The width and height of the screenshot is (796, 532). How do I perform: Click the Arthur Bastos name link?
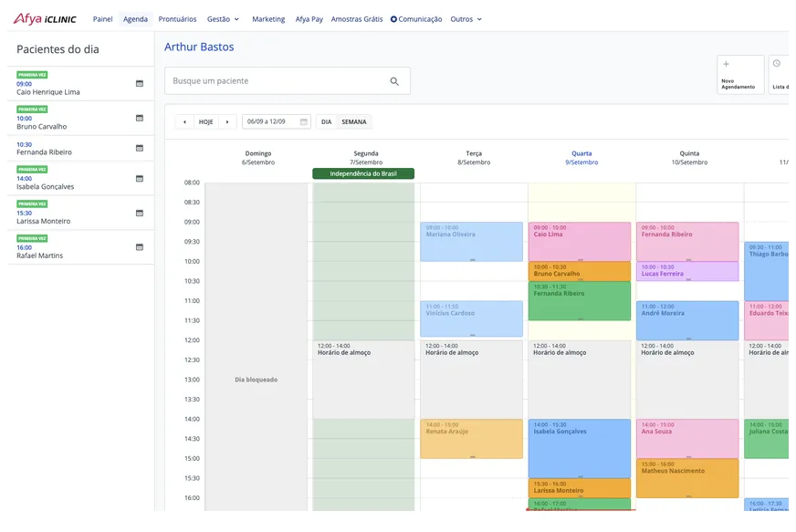199,47
